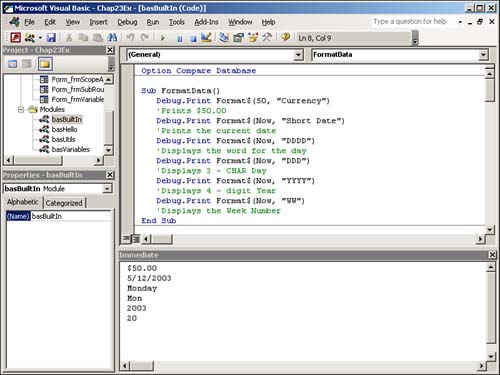The image size is (500, 375).
Task: Close the Project explorer pane
Action: click(110, 50)
